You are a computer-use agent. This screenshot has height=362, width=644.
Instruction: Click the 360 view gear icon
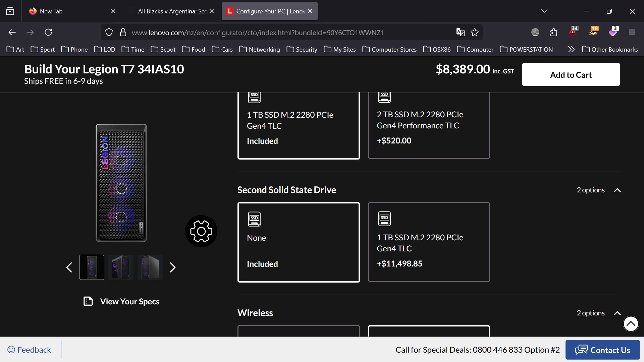click(201, 231)
